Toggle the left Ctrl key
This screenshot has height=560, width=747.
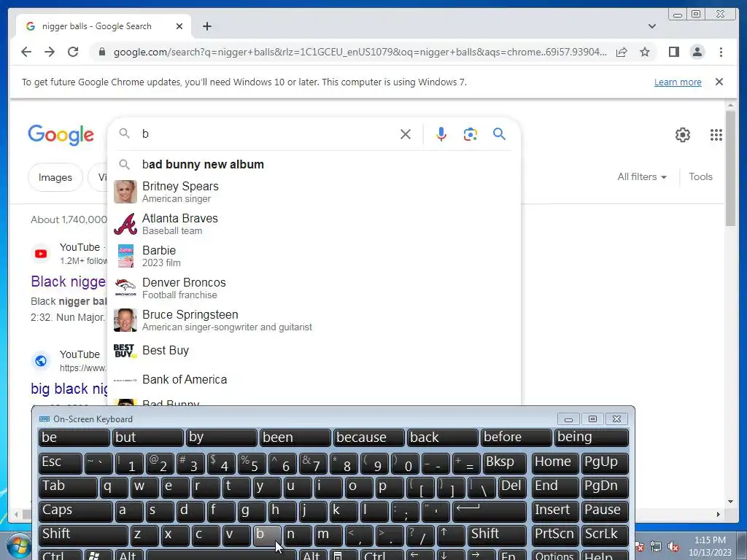click(60, 555)
